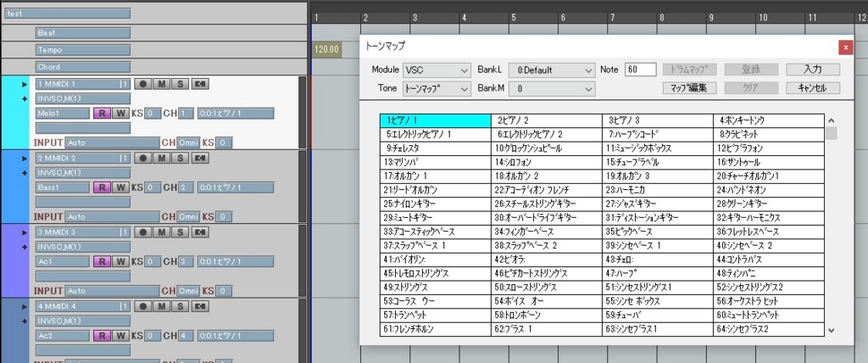Image resolution: width=868 pixels, height=363 pixels.
Task: Solo track 3 M:MIDI 3
Action: 180,232
